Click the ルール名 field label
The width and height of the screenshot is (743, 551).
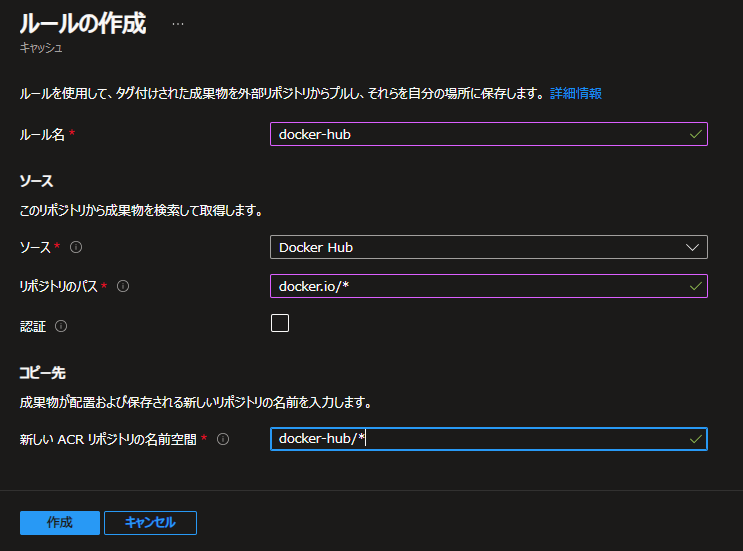tap(42, 135)
